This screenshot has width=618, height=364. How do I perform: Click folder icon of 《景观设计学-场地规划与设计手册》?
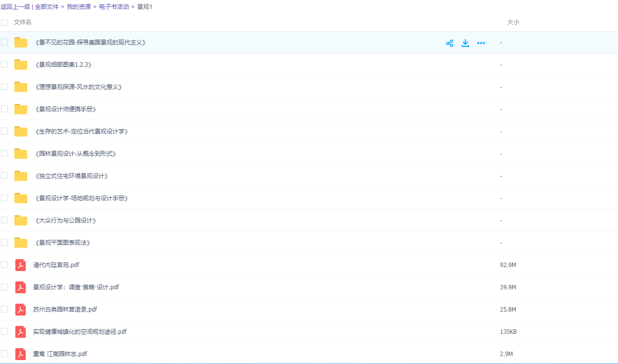[21, 198]
